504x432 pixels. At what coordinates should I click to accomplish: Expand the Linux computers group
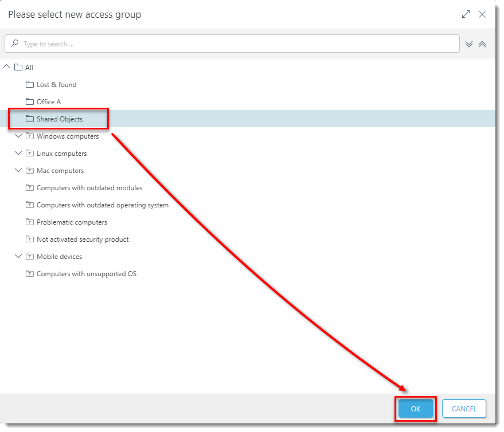pyautogui.click(x=18, y=154)
